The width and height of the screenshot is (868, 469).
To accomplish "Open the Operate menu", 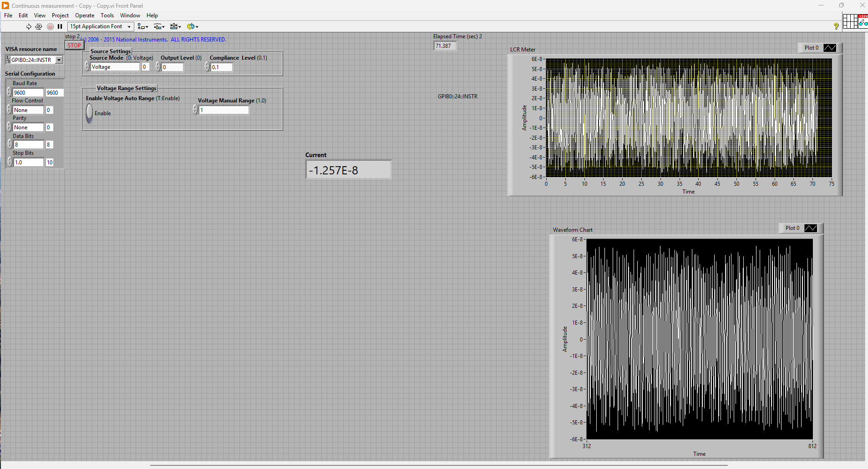I will click(85, 15).
